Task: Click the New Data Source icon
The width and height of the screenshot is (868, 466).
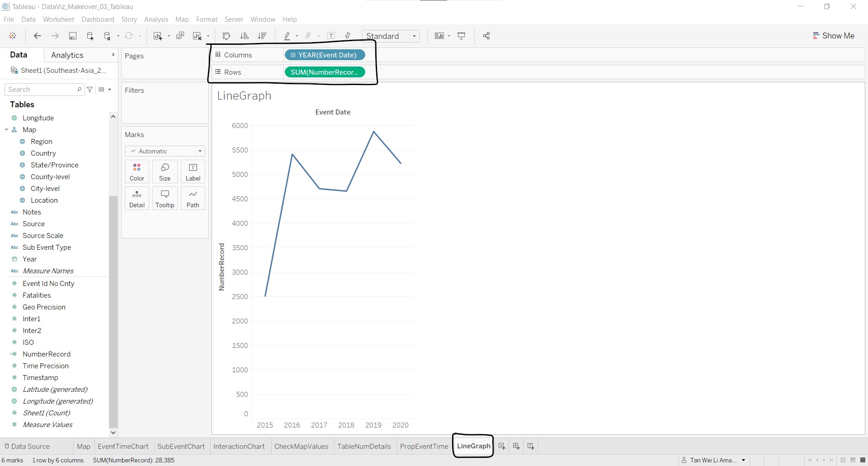Action: (x=90, y=36)
